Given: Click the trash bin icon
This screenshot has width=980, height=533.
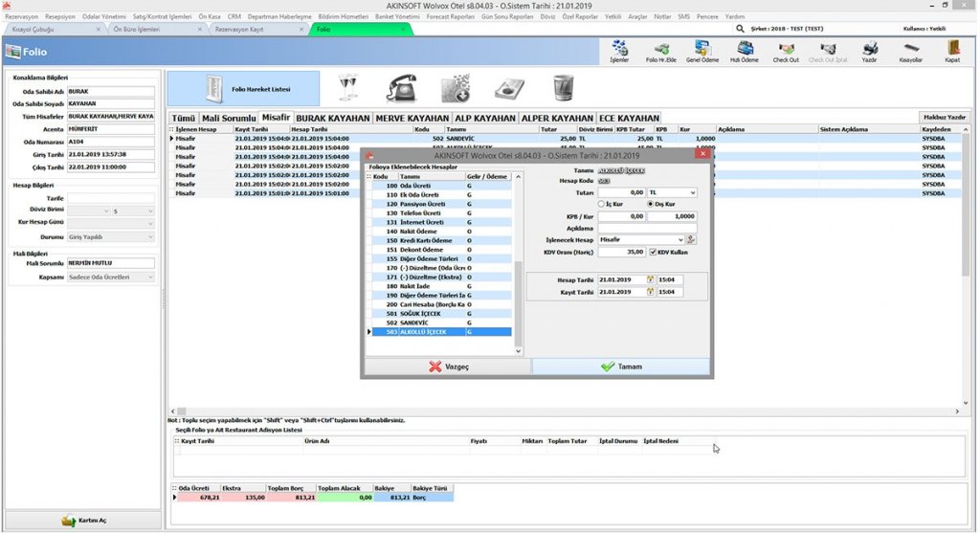Looking at the screenshot, I should 563,88.
